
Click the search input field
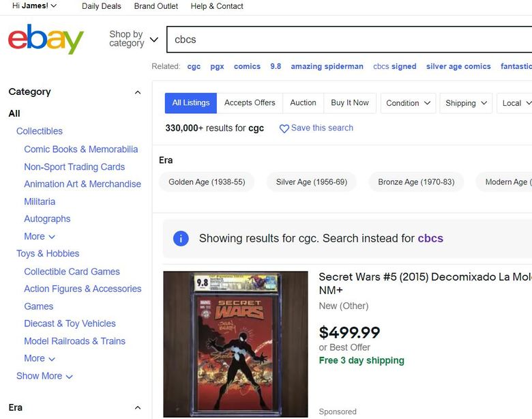(x=348, y=40)
